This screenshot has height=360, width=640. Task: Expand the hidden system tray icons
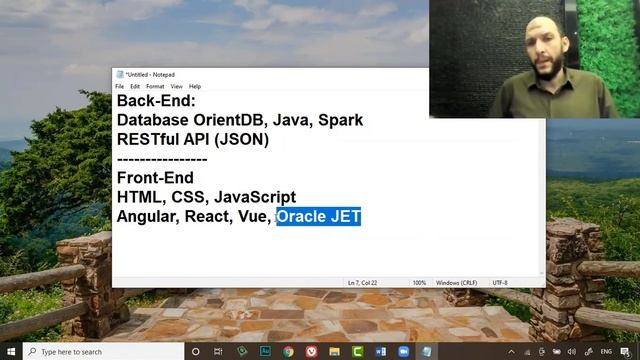[511, 352]
